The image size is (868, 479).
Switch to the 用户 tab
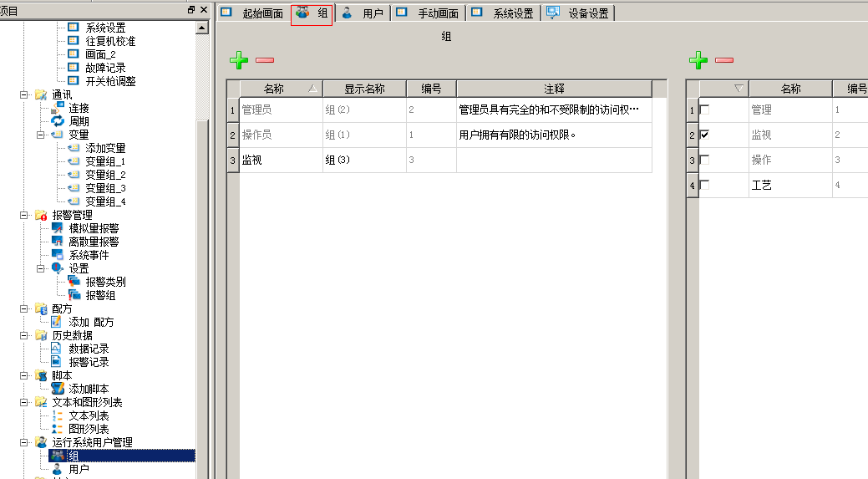[x=363, y=13]
